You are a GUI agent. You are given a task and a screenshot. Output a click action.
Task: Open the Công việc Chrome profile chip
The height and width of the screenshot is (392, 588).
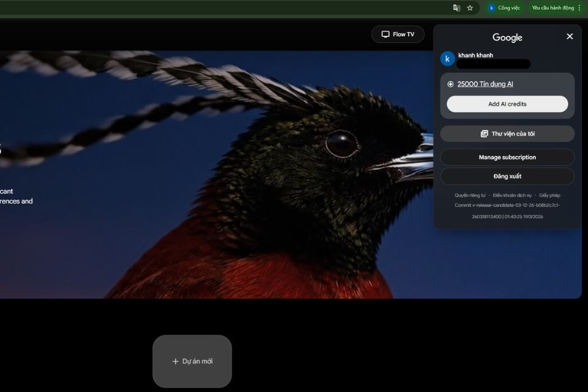pos(503,8)
